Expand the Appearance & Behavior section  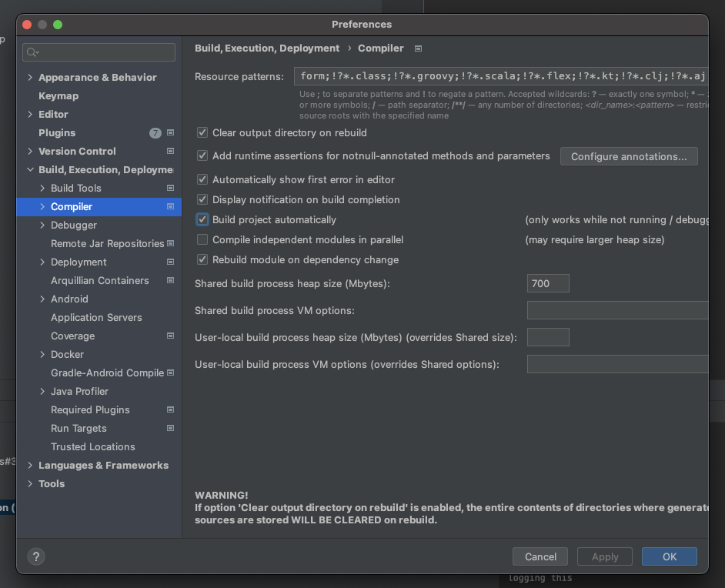[30, 78]
